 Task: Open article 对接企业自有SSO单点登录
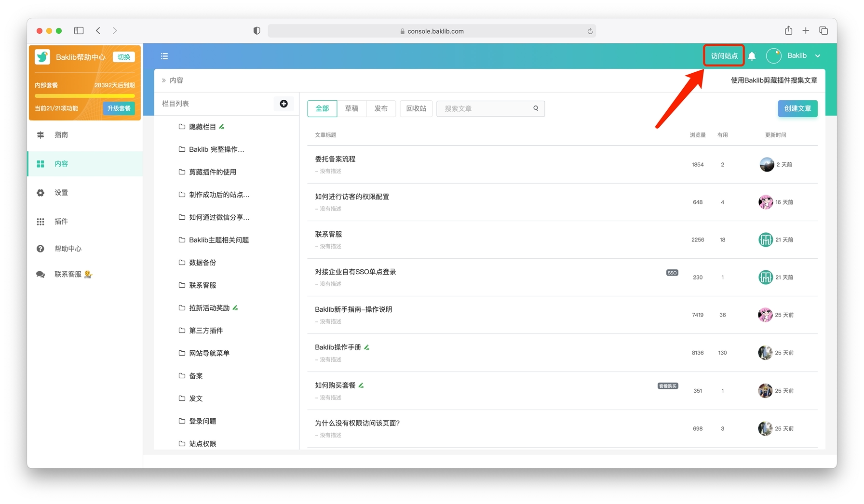355,272
